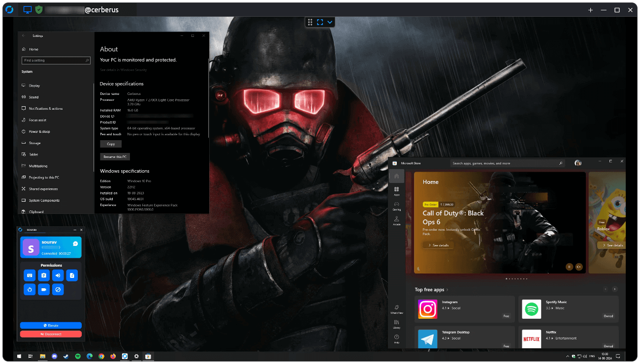
Task: Launch Spotify from the taskbar
Action: (x=77, y=356)
